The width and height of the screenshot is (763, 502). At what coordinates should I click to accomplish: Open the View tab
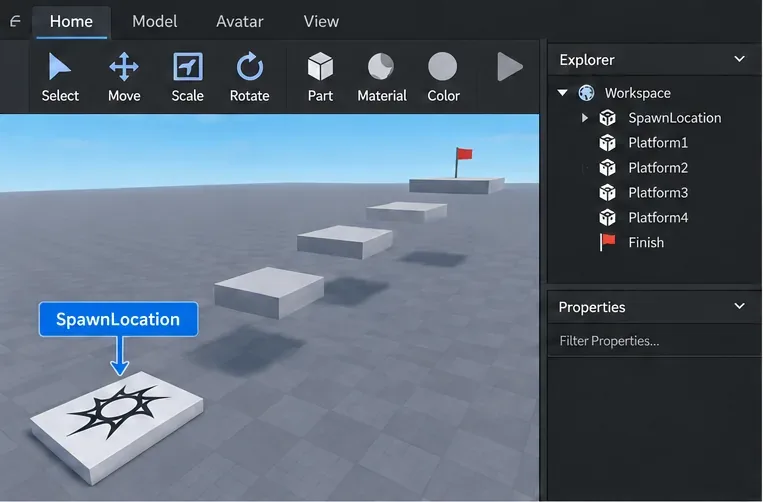(321, 21)
